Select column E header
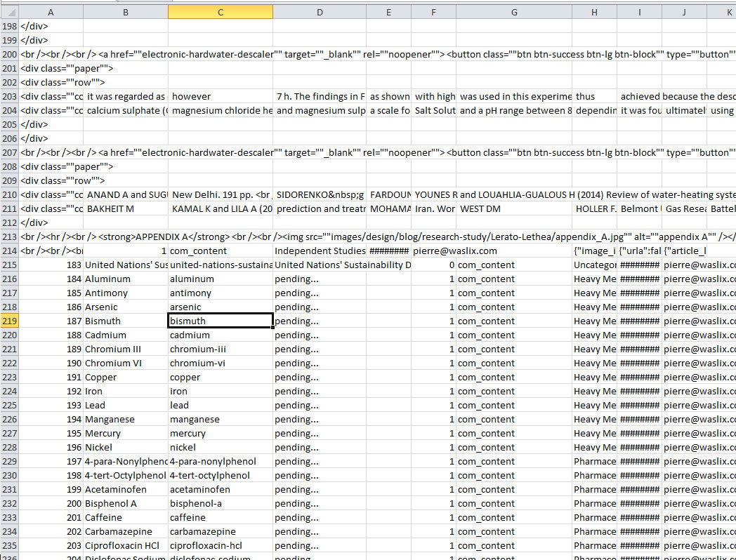 [388, 12]
